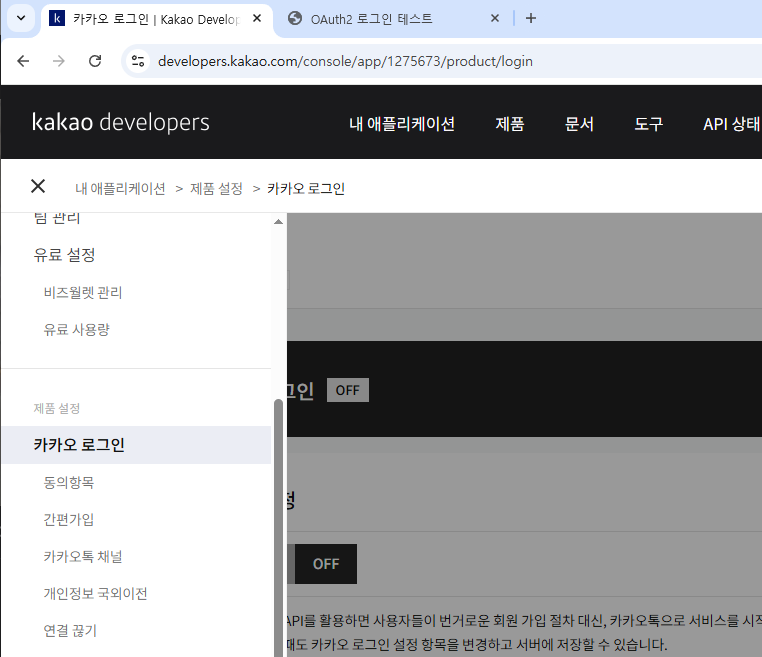Image resolution: width=762 pixels, height=657 pixels.
Task: Open the tab search dropdown arrow
Action: pyautogui.click(x=21, y=18)
